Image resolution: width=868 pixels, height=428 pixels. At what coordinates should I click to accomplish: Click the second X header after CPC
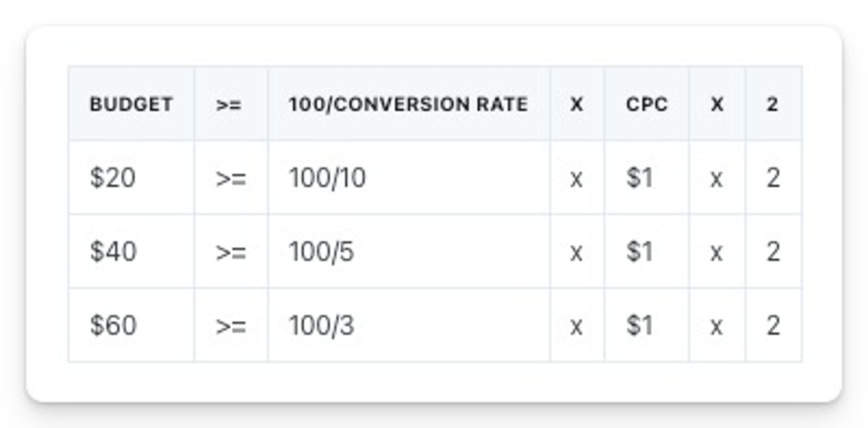click(x=717, y=104)
